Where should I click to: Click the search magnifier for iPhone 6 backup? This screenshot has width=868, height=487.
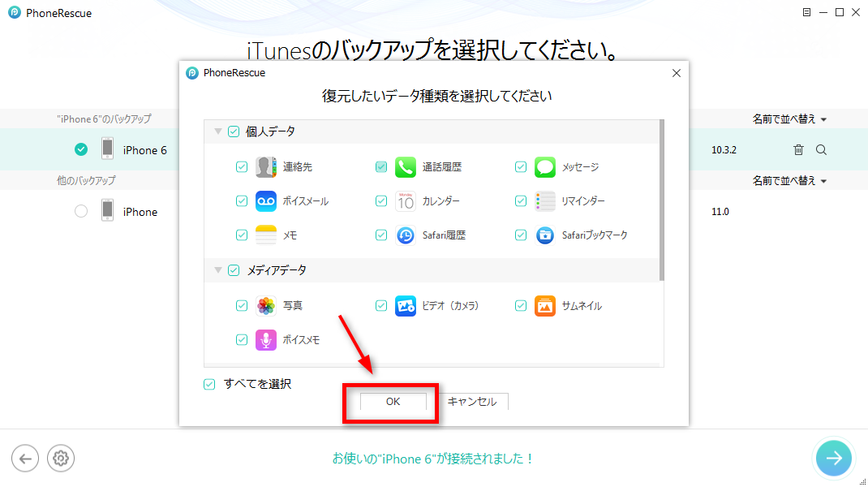coord(821,149)
